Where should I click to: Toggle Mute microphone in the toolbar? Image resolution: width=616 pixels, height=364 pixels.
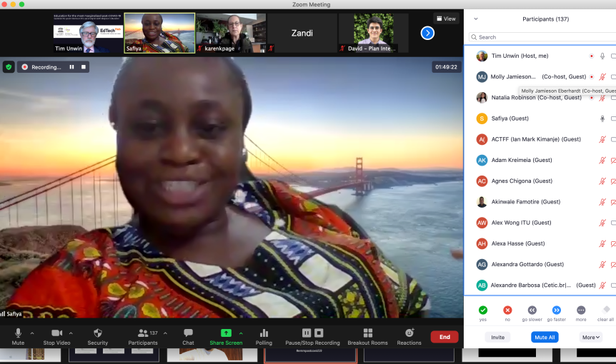coord(18,333)
